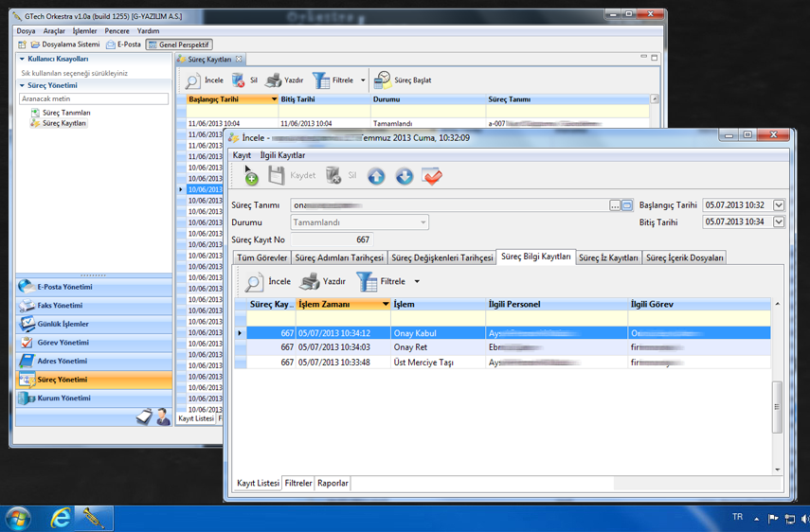Image resolution: width=810 pixels, height=532 pixels.
Task: Click the Aranacak metin search field
Action: [94, 98]
